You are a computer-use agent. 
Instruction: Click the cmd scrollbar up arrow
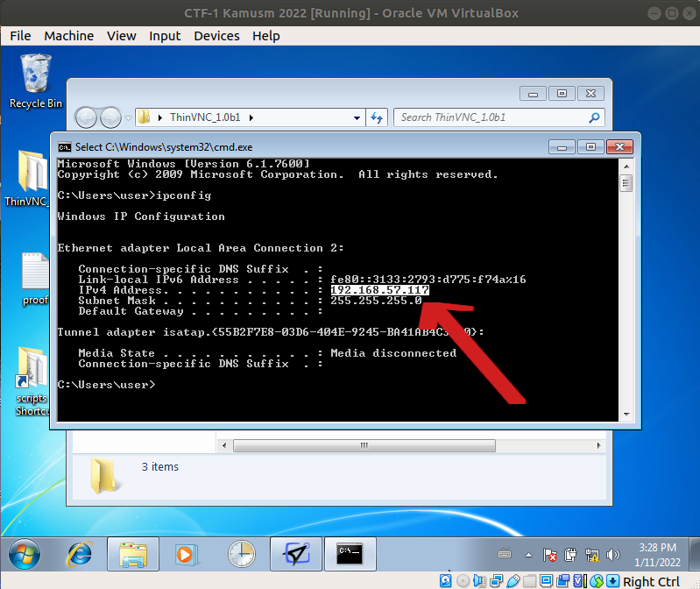[x=626, y=167]
